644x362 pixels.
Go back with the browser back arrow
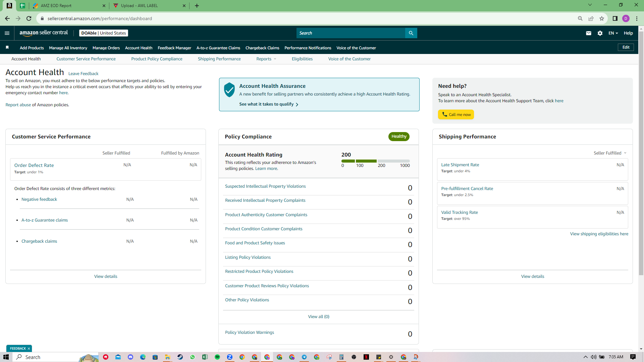tap(7, 18)
